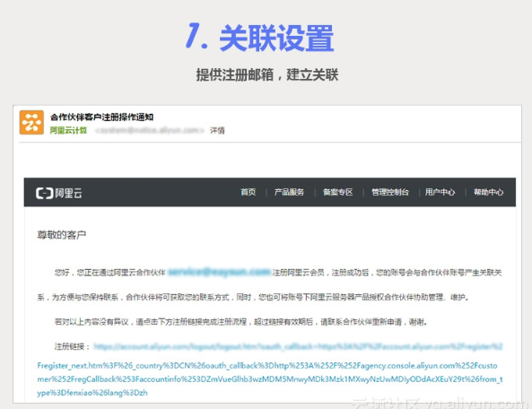Click the email subject 合作伙伴客户注册操作通知
This screenshot has width=532, height=409.
tap(101, 117)
